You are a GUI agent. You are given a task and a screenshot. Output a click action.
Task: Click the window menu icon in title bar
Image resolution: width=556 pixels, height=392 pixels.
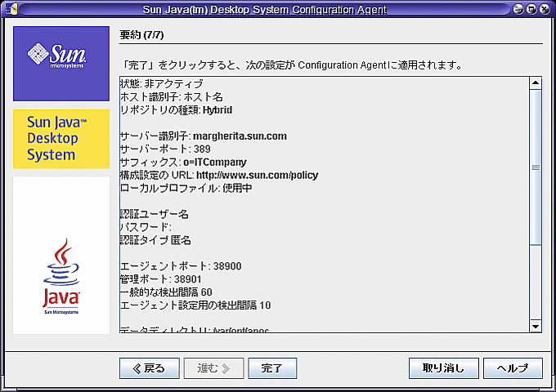click(x=11, y=8)
